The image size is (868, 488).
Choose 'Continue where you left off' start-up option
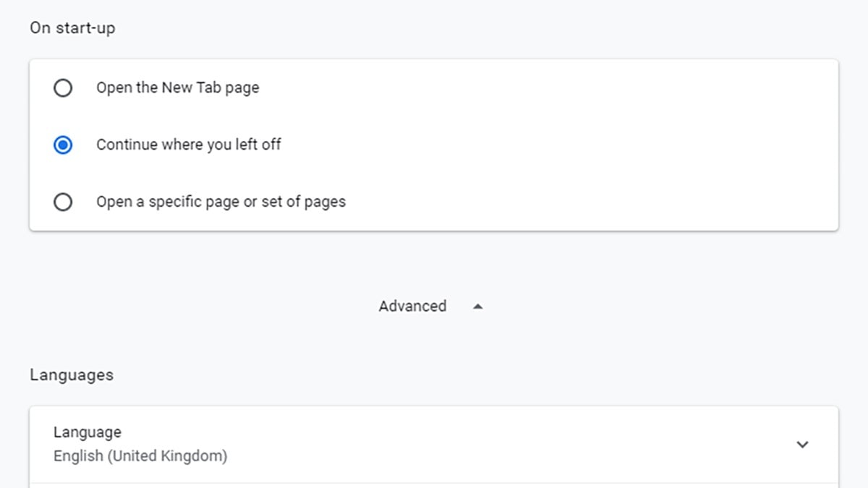pyautogui.click(x=63, y=145)
